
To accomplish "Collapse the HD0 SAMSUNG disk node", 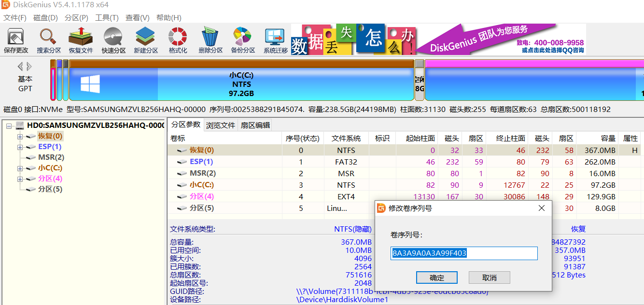I will pyautogui.click(x=9, y=126).
